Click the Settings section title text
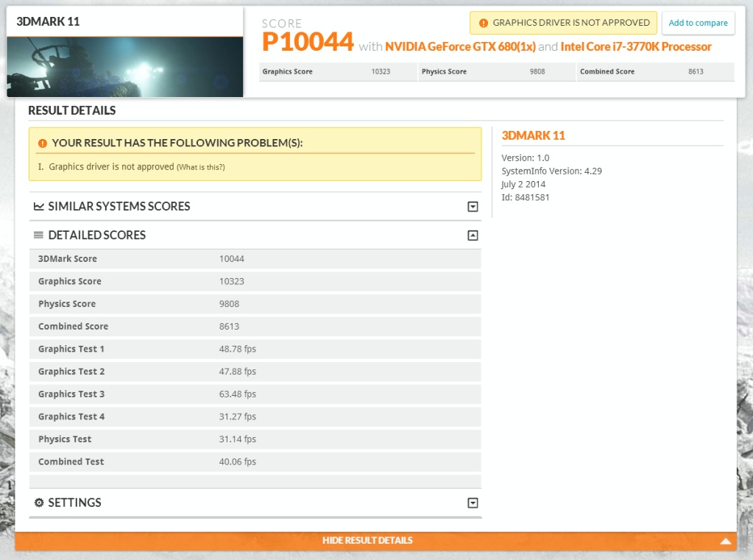Image resolution: width=753 pixels, height=560 pixels. 74,503
